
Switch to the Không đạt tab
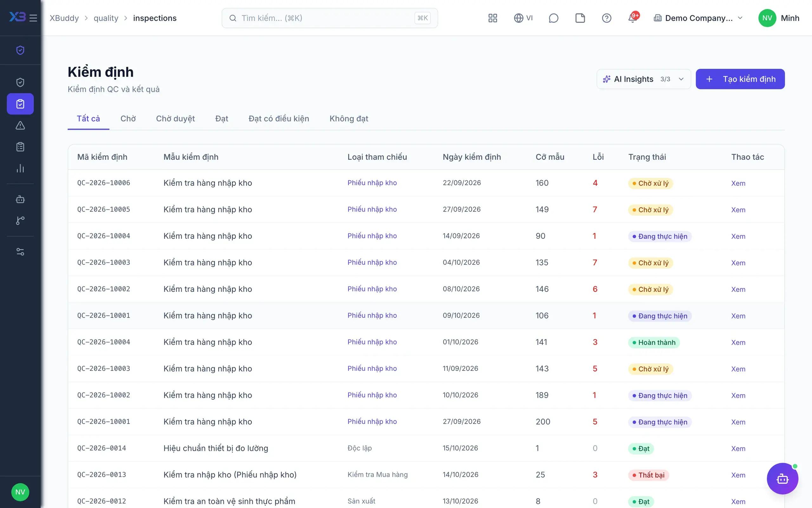(x=349, y=119)
